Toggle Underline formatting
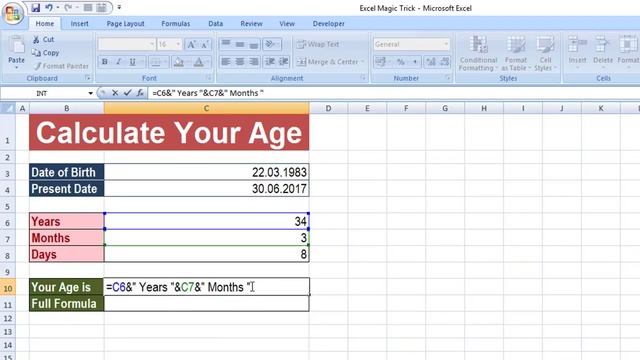 point(132,62)
